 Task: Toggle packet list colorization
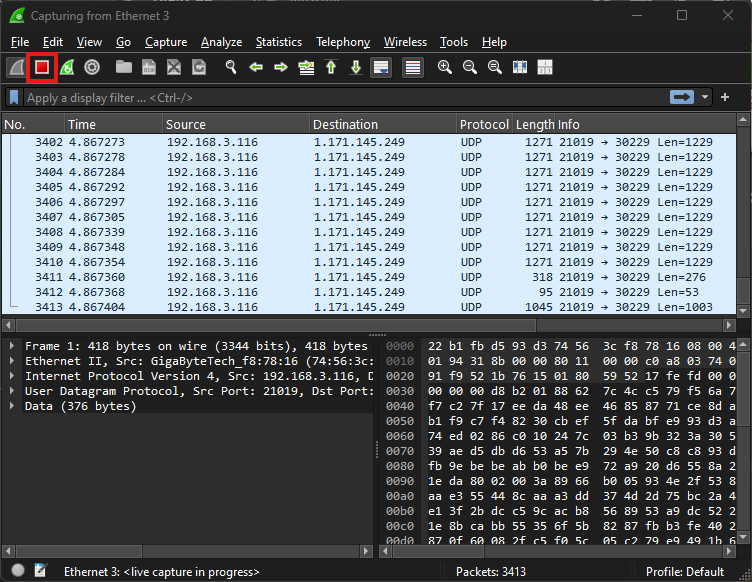[413, 68]
